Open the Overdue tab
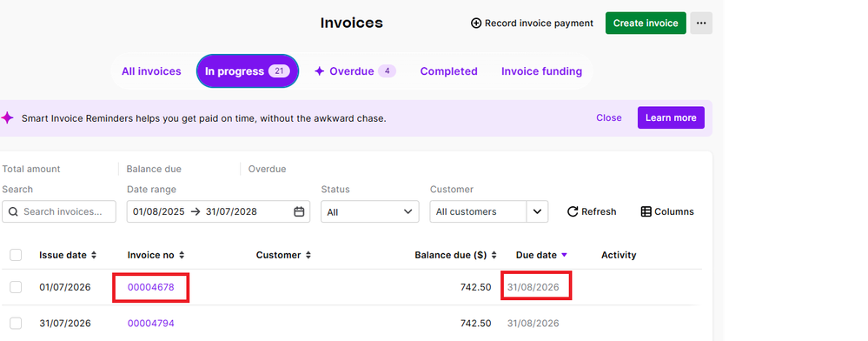Screen dimensions: 868x341 pos(354,71)
